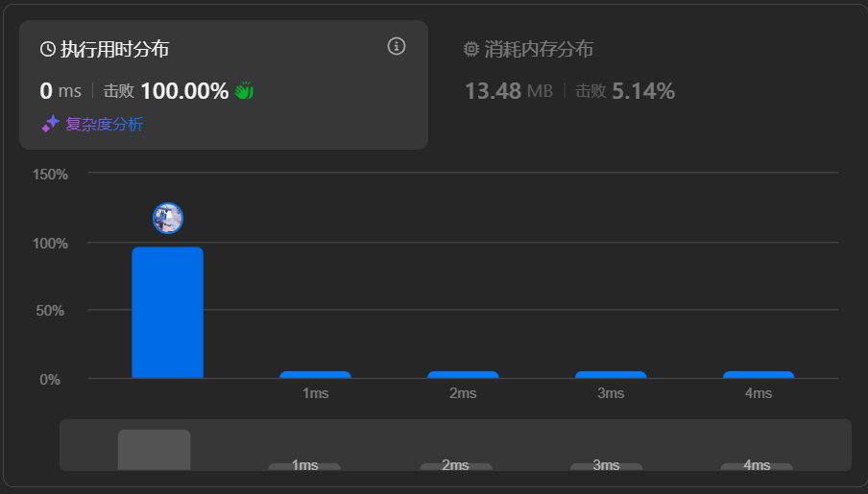This screenshot has height=494, width=868.
Task: Click the user avatar above the tall bar
Action: click(168, 218)
